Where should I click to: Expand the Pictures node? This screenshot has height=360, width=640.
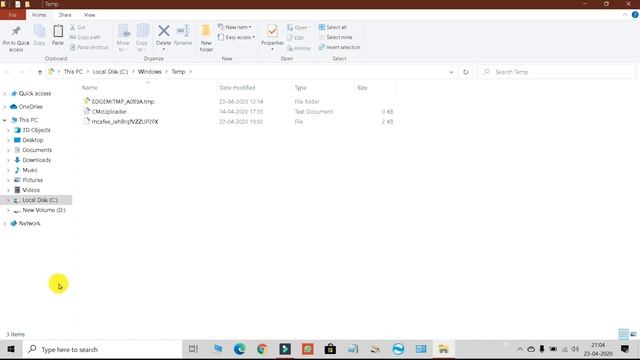8,180
